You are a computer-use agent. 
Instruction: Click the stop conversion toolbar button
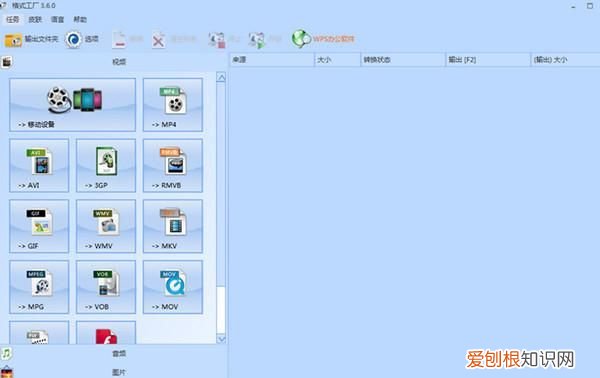(224, 39)
